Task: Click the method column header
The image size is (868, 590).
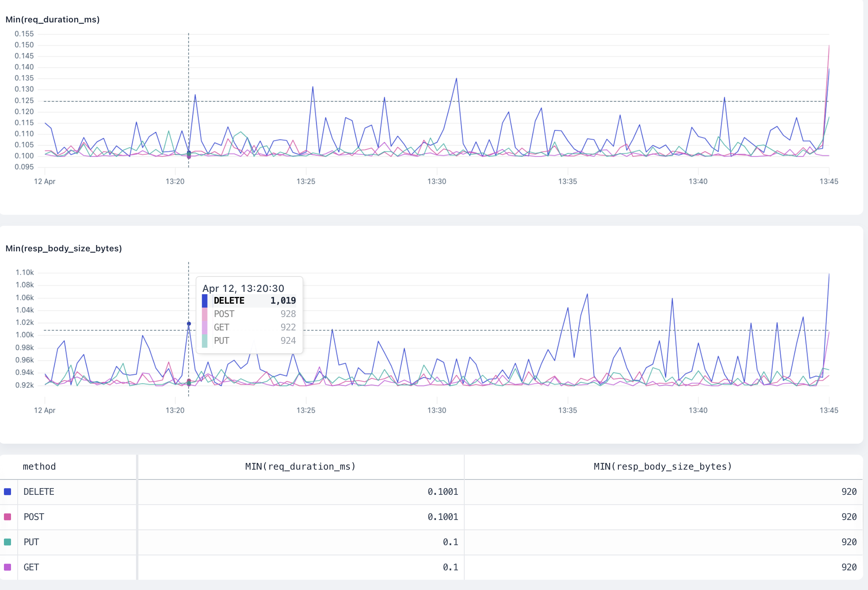Action: point(39,466)
